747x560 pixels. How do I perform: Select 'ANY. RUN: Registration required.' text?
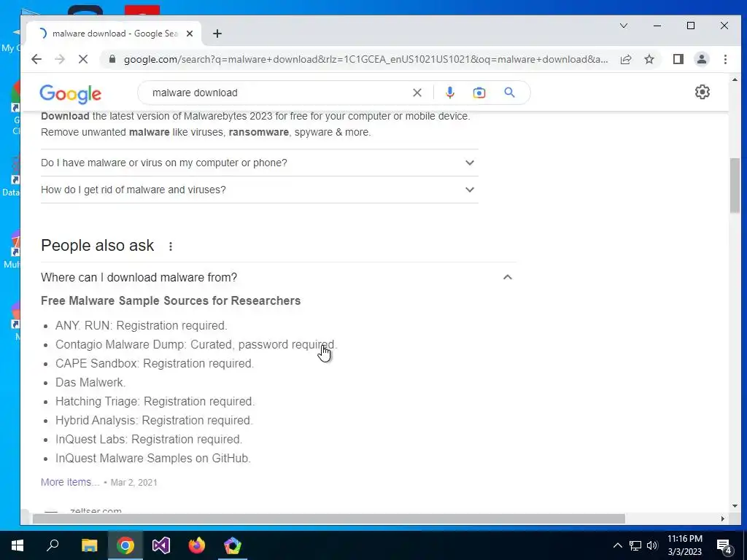coord(141,325)
